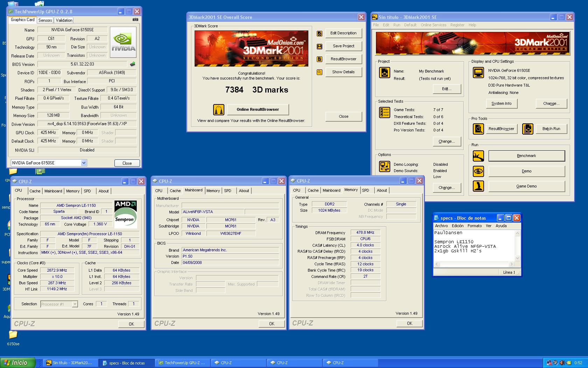588x368 pixels.
Task: Click the Options icon in 3DMark2001 main window
Action: 385,166
